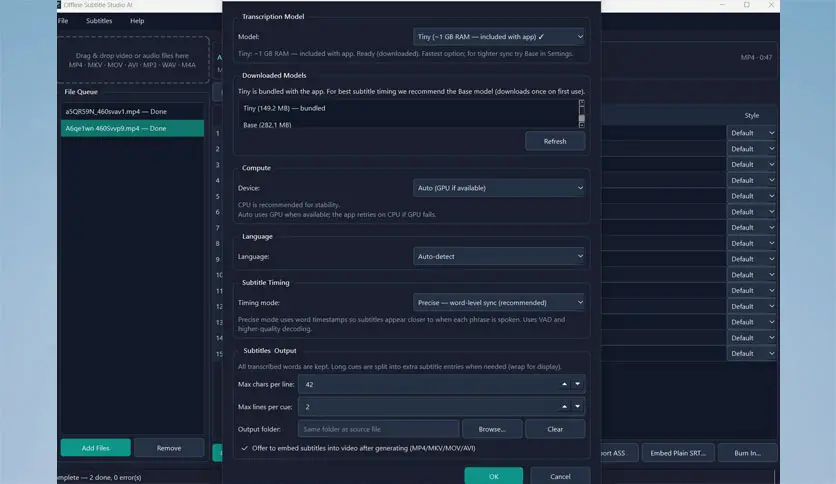Cancel the settings dialog
This screenshot has width=836, height=484.
pos(560,476)
